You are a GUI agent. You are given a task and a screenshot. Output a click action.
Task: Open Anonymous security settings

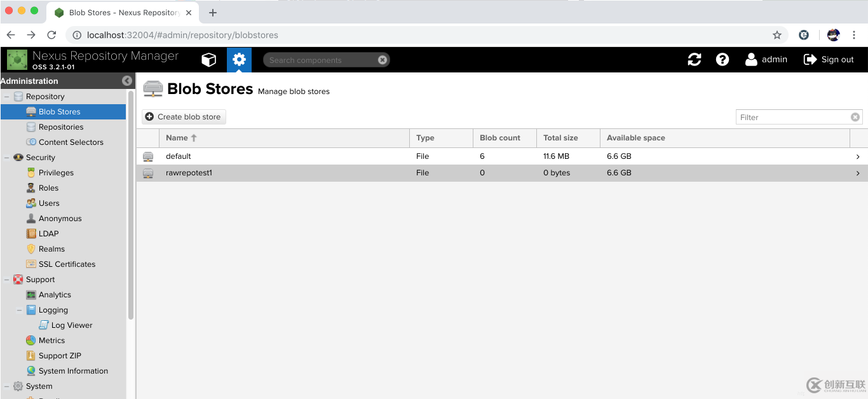tap(60, 219)
